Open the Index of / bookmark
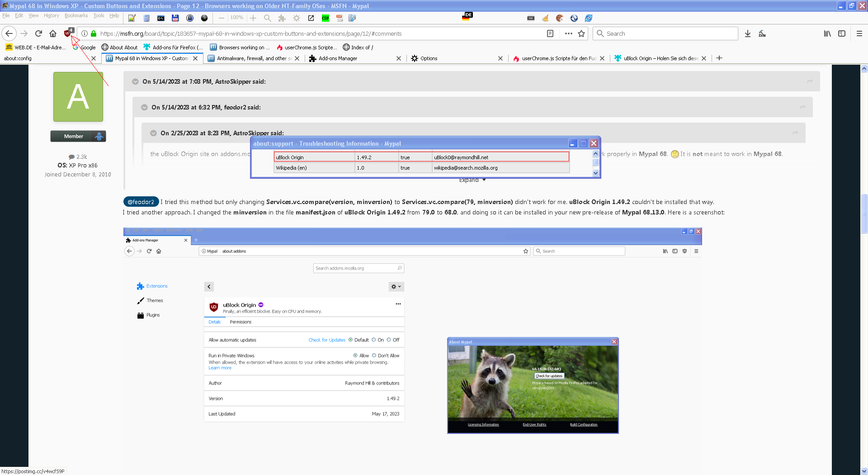Image resolution: width=868 pixels, height=475 pixels. click(x=358, y=47)
